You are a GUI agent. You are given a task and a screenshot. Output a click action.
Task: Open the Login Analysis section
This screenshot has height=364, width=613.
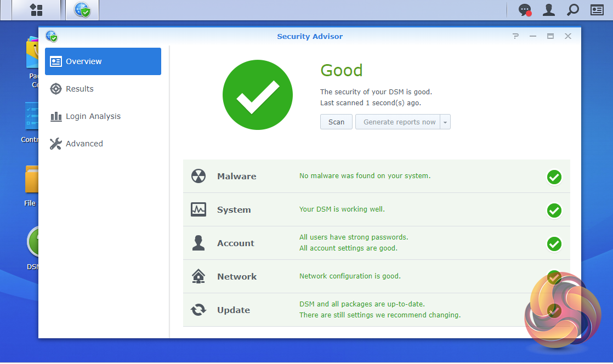click(x=103, y=116)
